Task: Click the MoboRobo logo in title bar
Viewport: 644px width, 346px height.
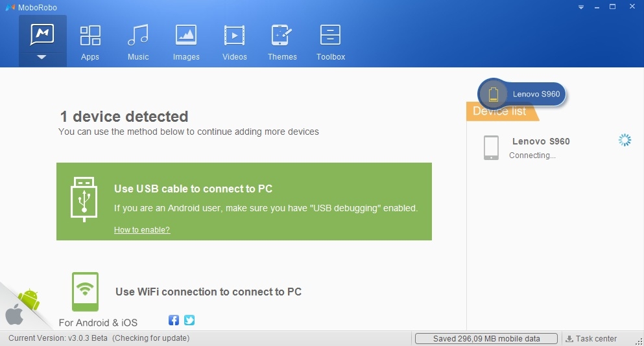Action: [10, 7]
